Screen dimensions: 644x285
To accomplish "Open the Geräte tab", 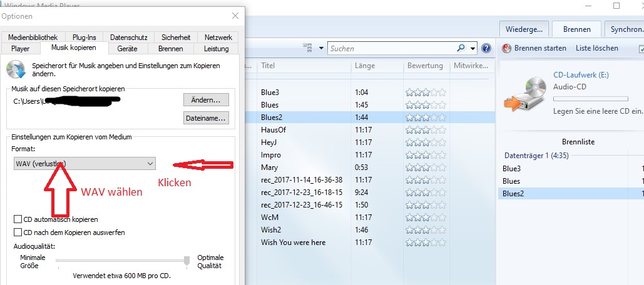I will click(x=127, y=48).
